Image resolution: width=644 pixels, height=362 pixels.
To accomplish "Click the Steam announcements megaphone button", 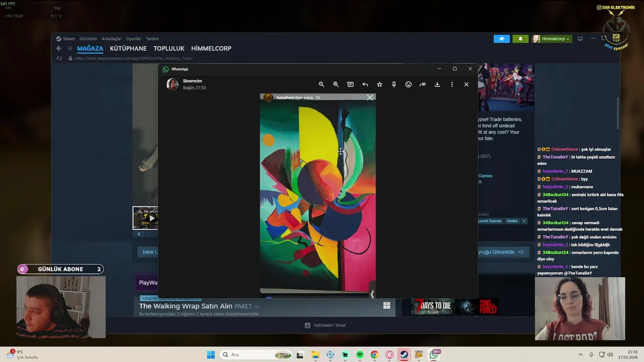I will (502, 39).
